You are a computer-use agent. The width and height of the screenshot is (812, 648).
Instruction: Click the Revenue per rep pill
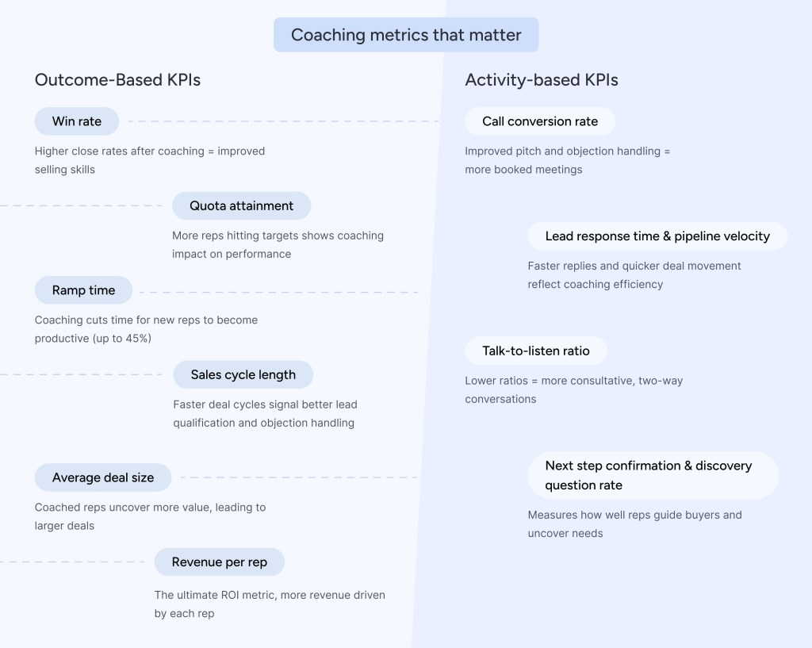pos(219,562)
